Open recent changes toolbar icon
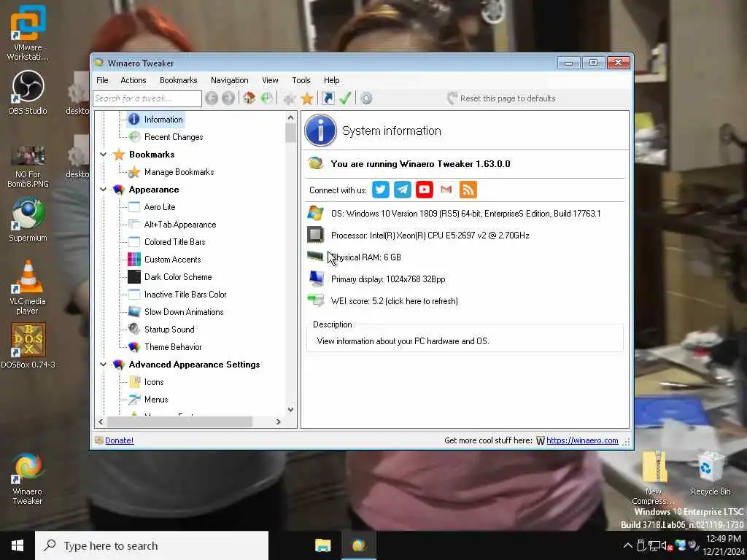This screenshot has height=560, width=747. [266, 98]
